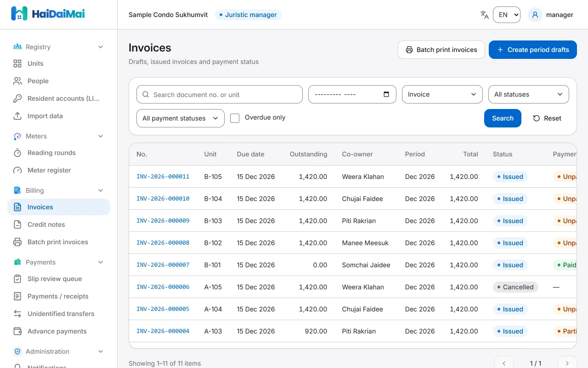Screen dimensions: 588x368
Task: Click the Juristic manager role badge
Action: (248, 15)
